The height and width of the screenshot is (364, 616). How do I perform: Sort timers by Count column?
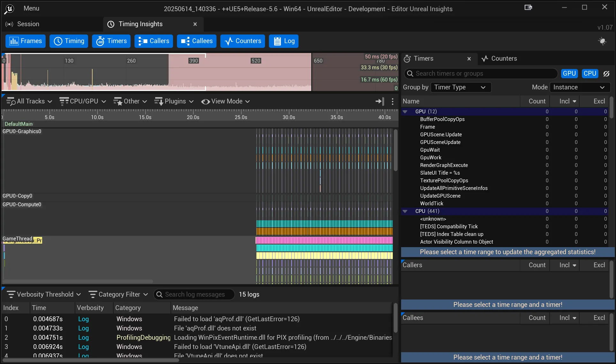click(535, 102)
